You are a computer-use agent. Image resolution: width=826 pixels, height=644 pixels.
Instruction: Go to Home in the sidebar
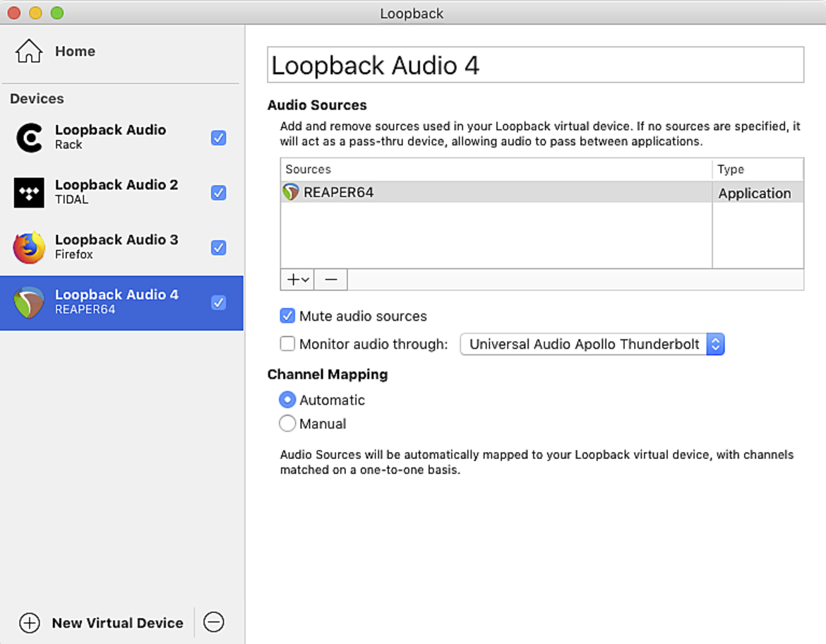tap(76, 51)
